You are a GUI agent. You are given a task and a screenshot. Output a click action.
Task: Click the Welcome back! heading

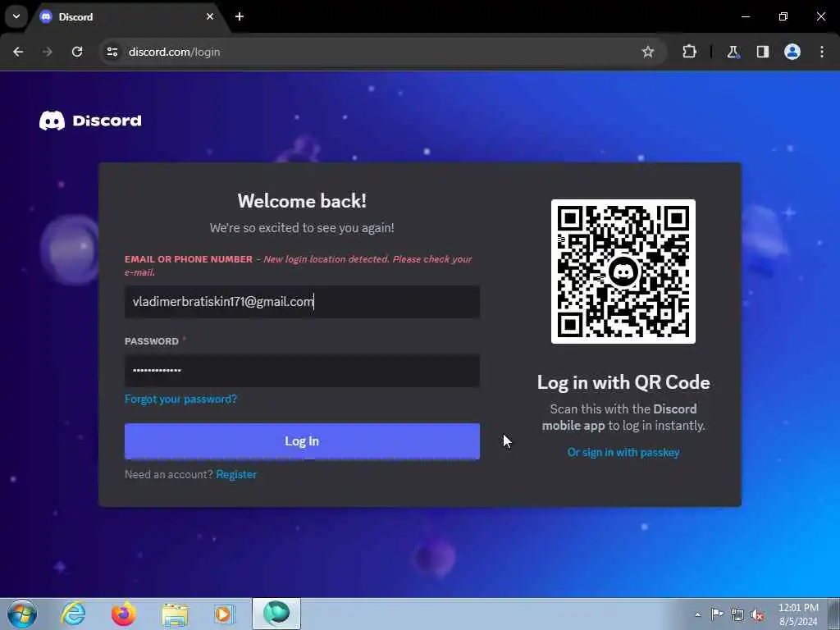(302, 201)
